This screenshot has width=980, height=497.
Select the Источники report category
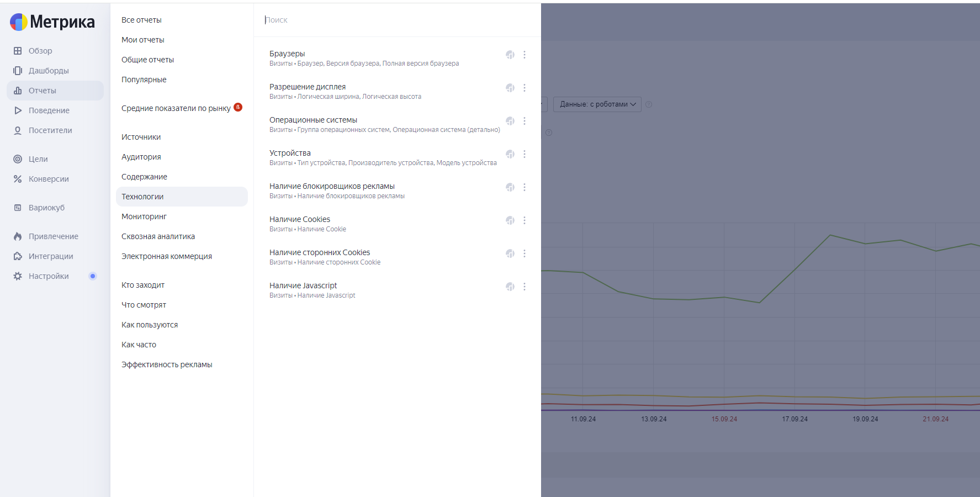[x=141, y=137]
